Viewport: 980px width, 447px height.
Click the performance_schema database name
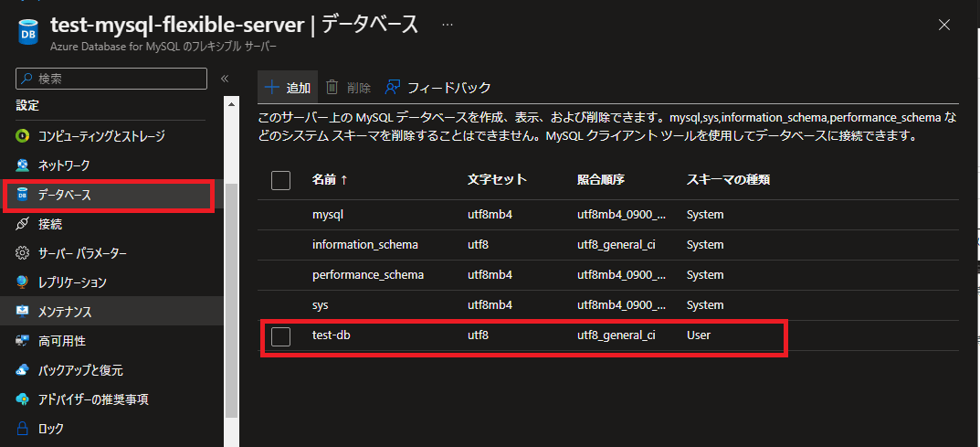pyautogui.click(x=367, y=274)
